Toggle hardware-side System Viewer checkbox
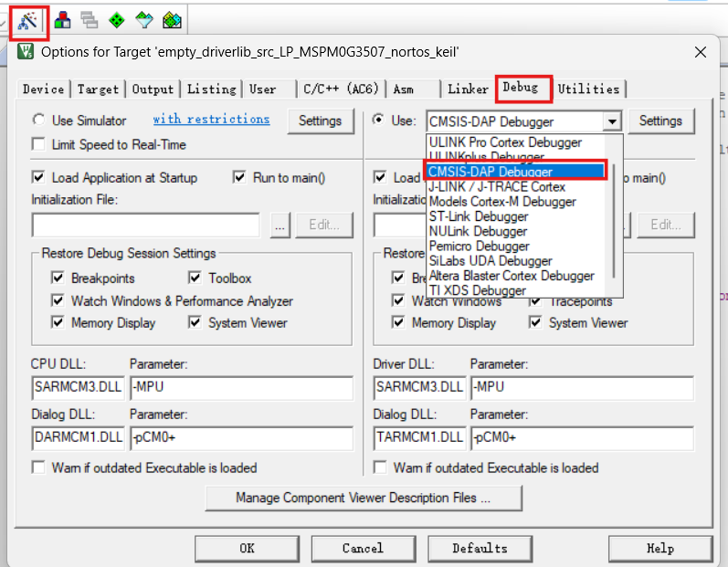The image size is (728, 567). (x=535, y=322)
